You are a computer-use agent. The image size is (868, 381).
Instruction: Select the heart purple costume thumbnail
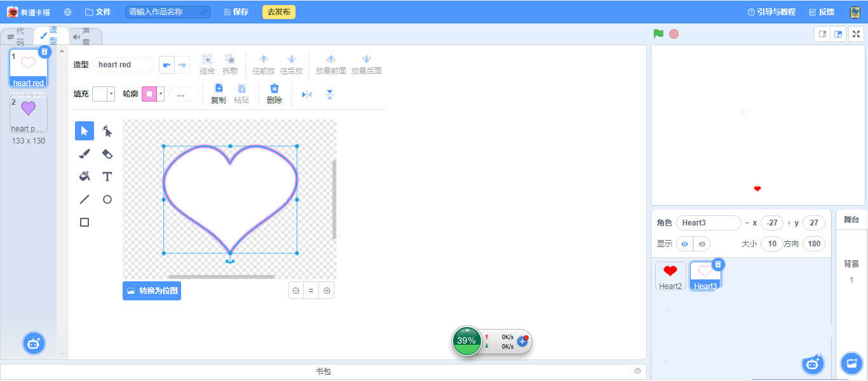coord(29,114)
